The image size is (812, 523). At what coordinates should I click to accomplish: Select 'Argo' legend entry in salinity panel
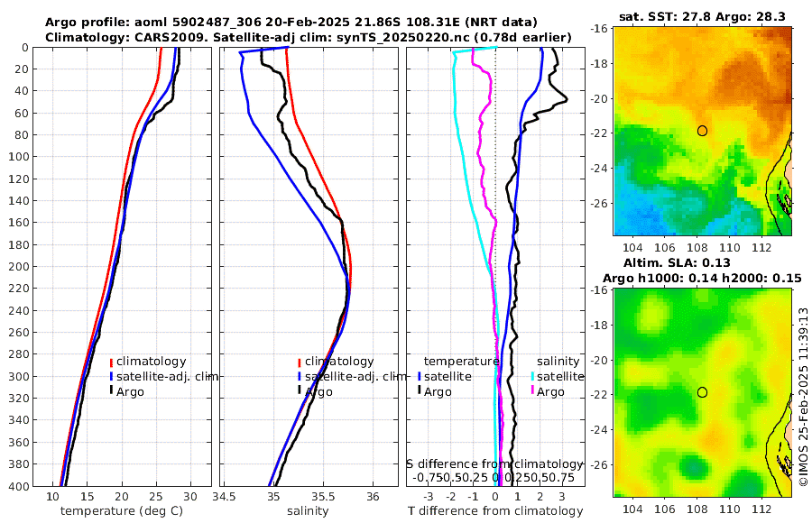[318, 392]
